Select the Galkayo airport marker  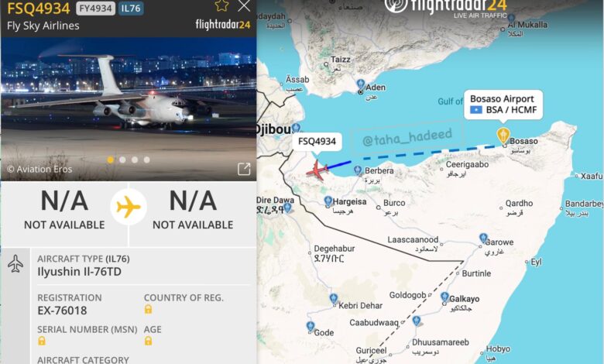tap(444, 297)
